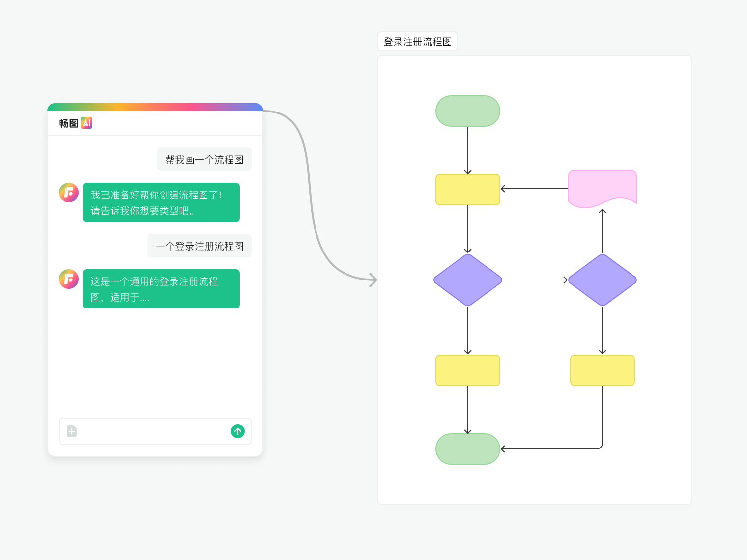
Task: Select the green start terminator shape at top
Action: (x=468, y=111)
